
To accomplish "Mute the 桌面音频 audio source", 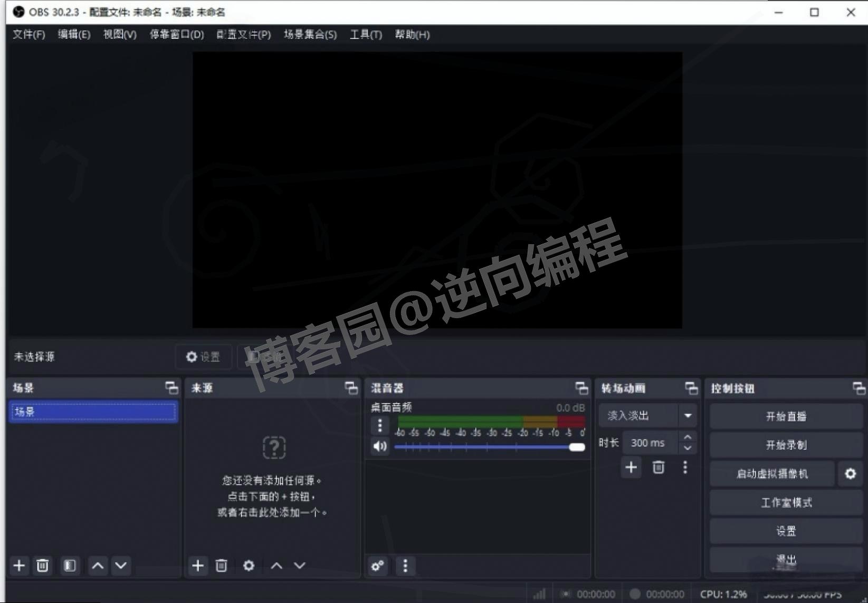I will click(x=379, y=446).
